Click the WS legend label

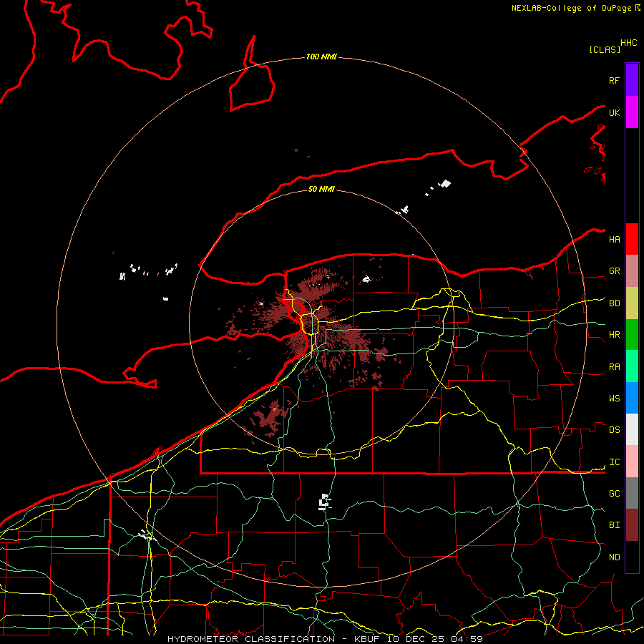point(614,399)
